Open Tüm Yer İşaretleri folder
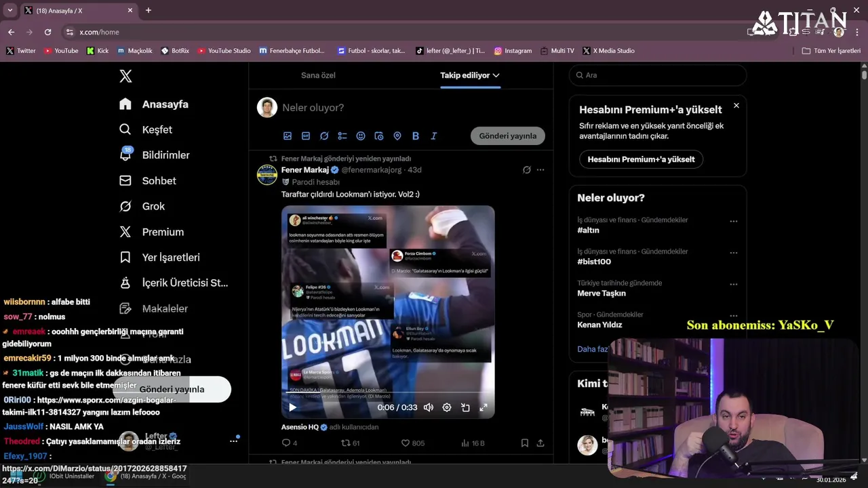Viewport: 868px width, 488px height. coord(831,51)
